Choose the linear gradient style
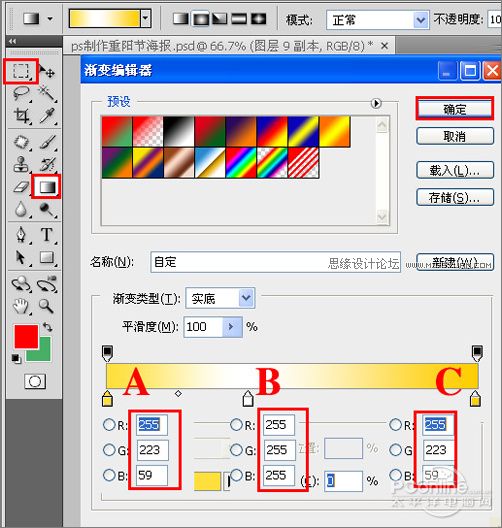This screenshot has height=528, width=502. coord(180,19)
